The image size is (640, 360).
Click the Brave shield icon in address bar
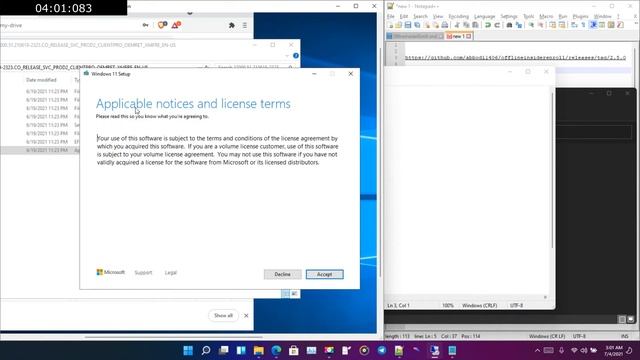pyautogui.click(x=162, y=25)
